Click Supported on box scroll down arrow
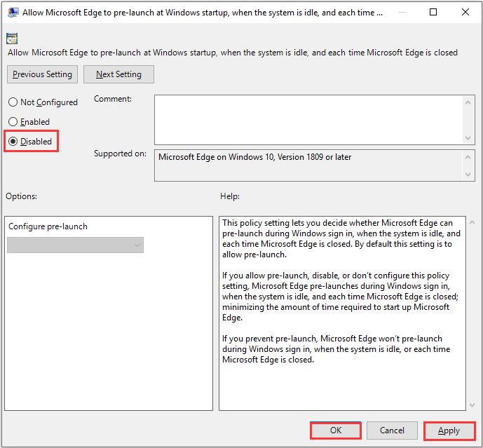The image size is (483, 448). 468,175
